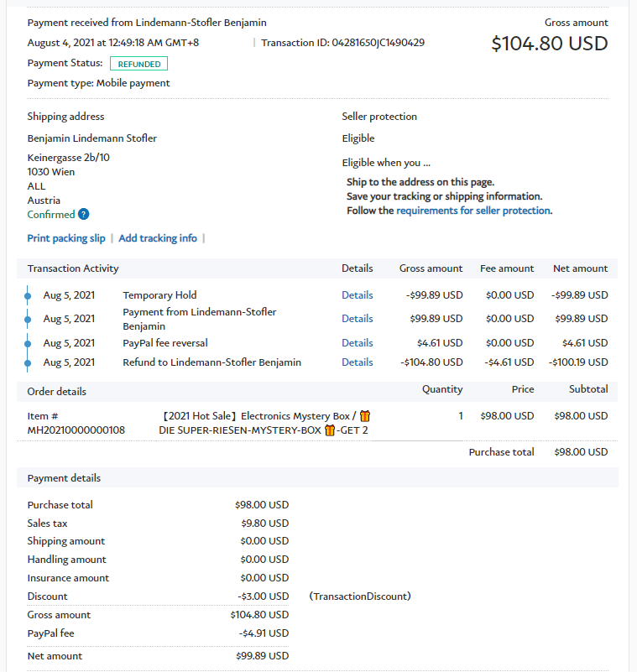This screenshot has height=672, width=637.
Task: Click Print packing slip link
Action: pyautogui.click(x=66, y=238)
